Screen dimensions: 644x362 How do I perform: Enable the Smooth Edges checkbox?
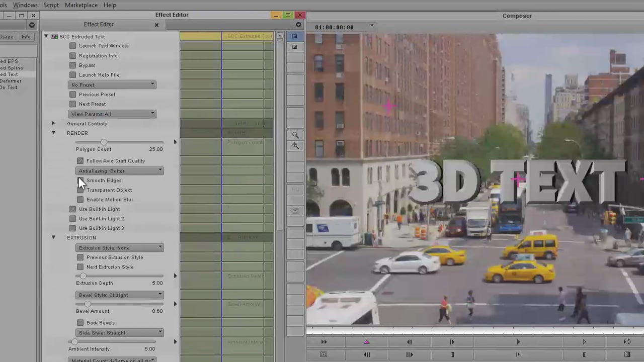(80, 180)
